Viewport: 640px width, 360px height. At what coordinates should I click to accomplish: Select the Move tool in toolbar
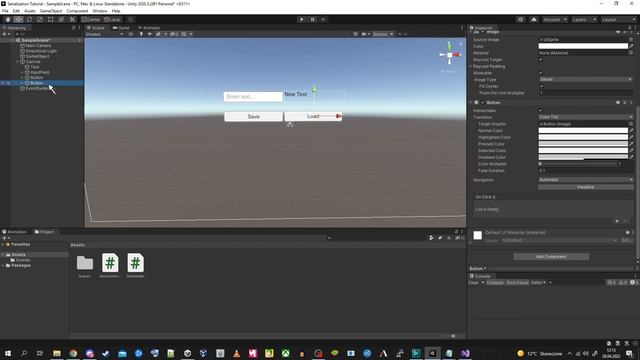coord(18,20)
